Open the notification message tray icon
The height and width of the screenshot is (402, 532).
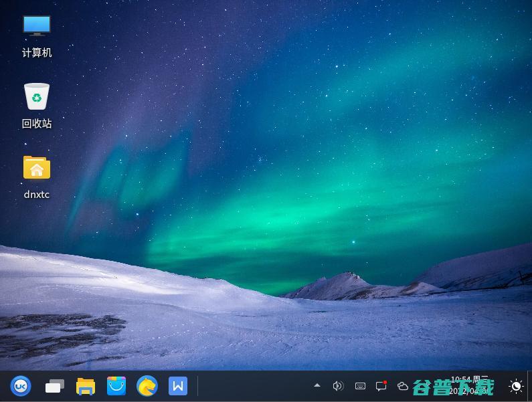click(x=381, y=386)
